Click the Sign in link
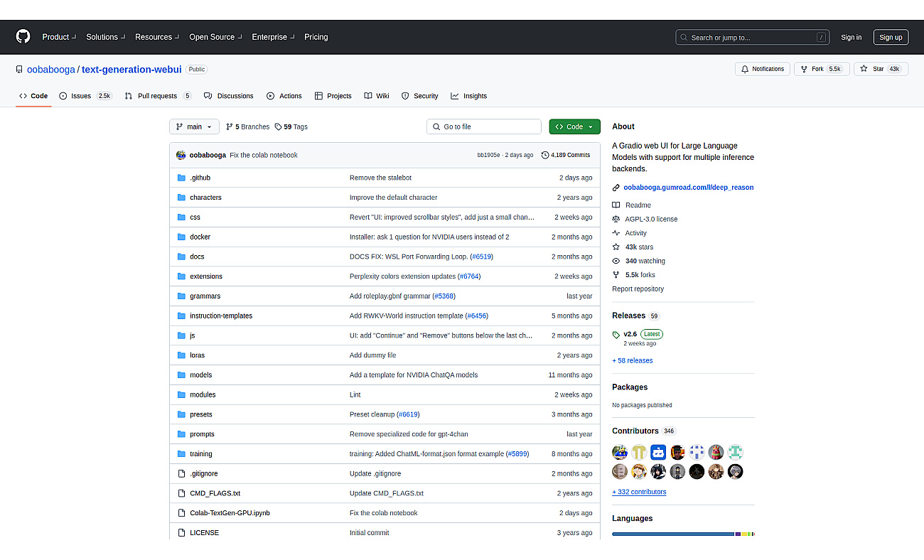The image size is (924, 560). tap(851, 38)
